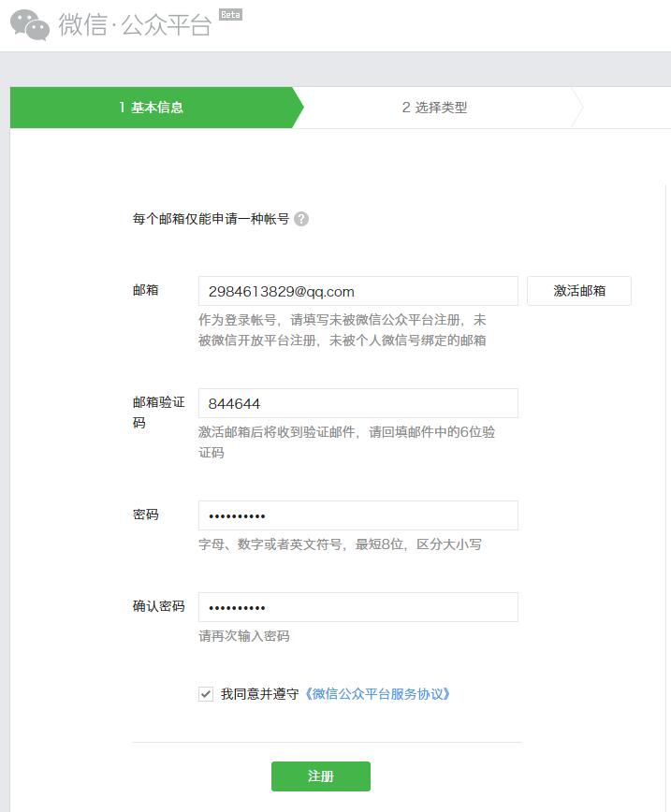Click the 每个邮箱仅能申请一种帐号 notice text

click(211, 219)
